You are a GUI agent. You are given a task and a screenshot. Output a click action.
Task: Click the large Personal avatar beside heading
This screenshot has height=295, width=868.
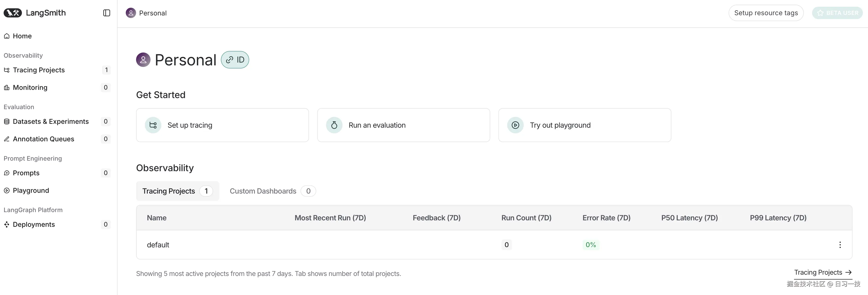143,60
